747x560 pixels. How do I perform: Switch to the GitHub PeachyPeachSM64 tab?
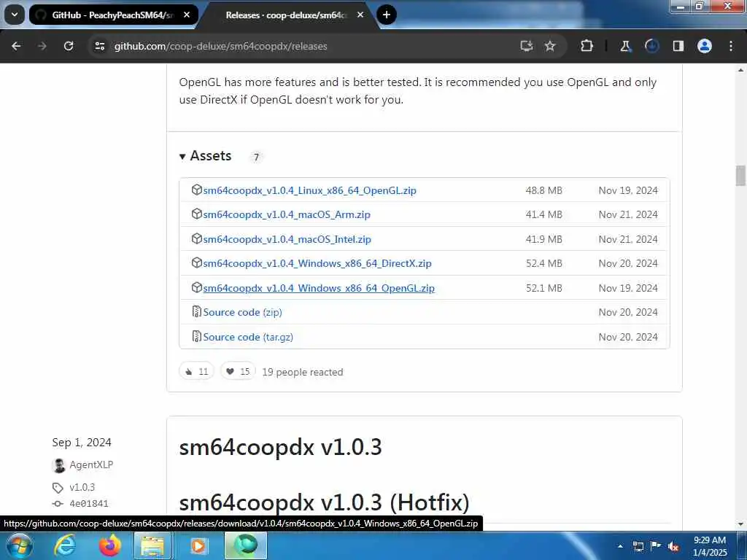(x=113, y=15)
